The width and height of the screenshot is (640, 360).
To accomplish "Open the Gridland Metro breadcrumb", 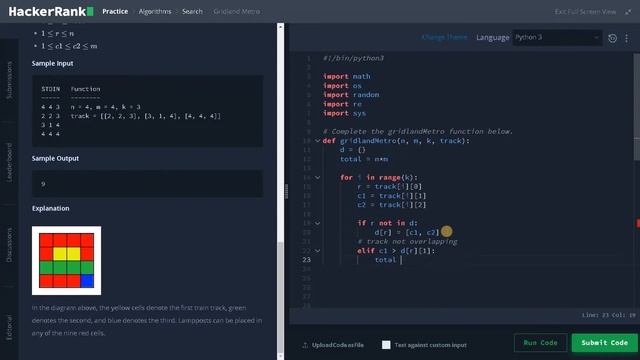I will click(x=237, y=11).
